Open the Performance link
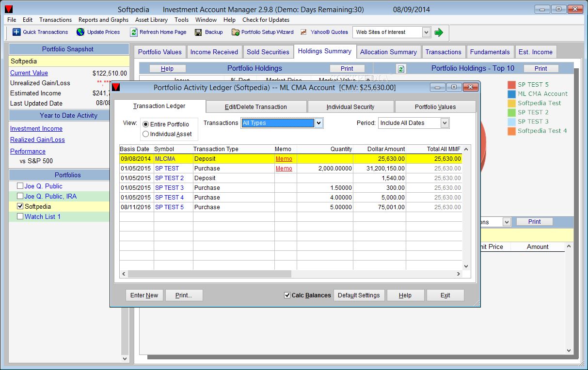 28,152
